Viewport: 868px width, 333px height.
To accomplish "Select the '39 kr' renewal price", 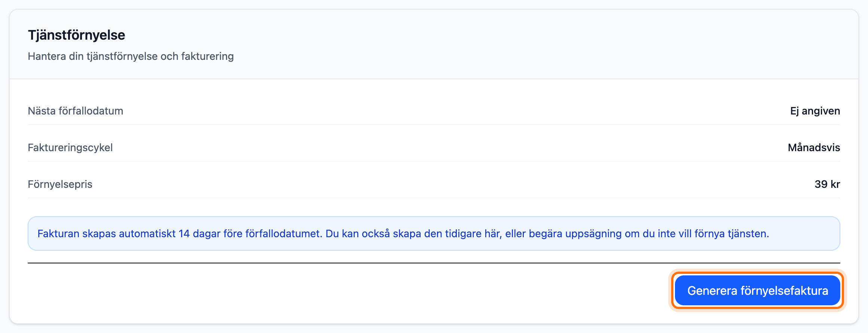I will pos(827,184).
